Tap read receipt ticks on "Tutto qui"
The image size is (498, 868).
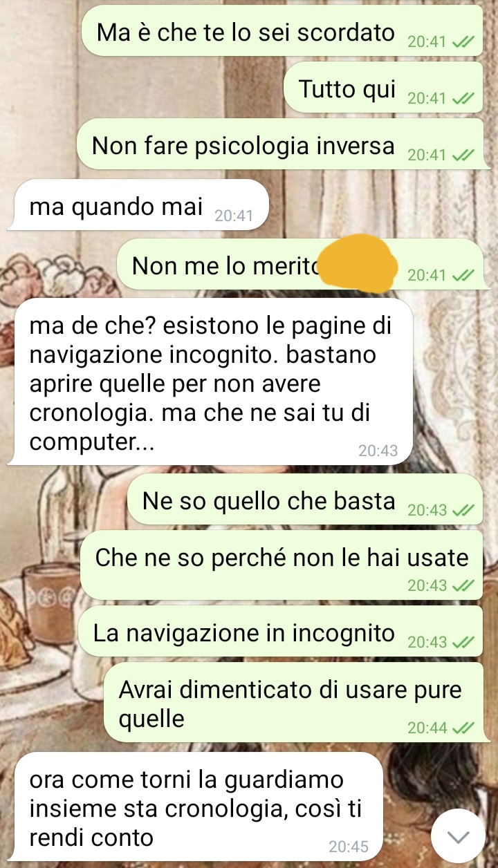pos(463,98)
